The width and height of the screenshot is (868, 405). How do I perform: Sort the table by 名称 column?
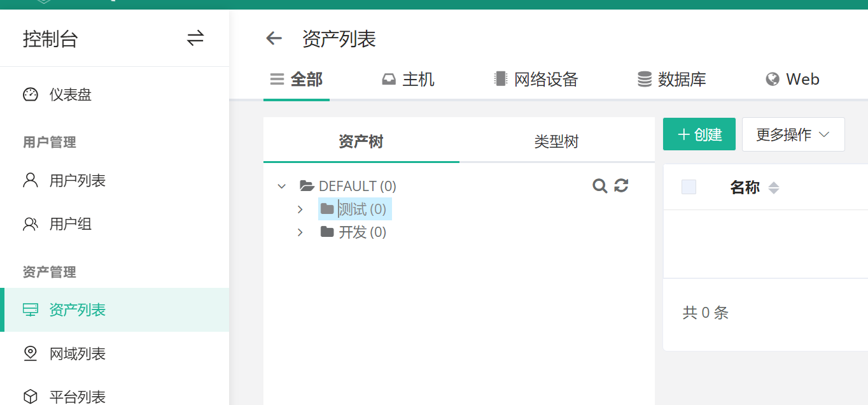click(x=773, y=188)
